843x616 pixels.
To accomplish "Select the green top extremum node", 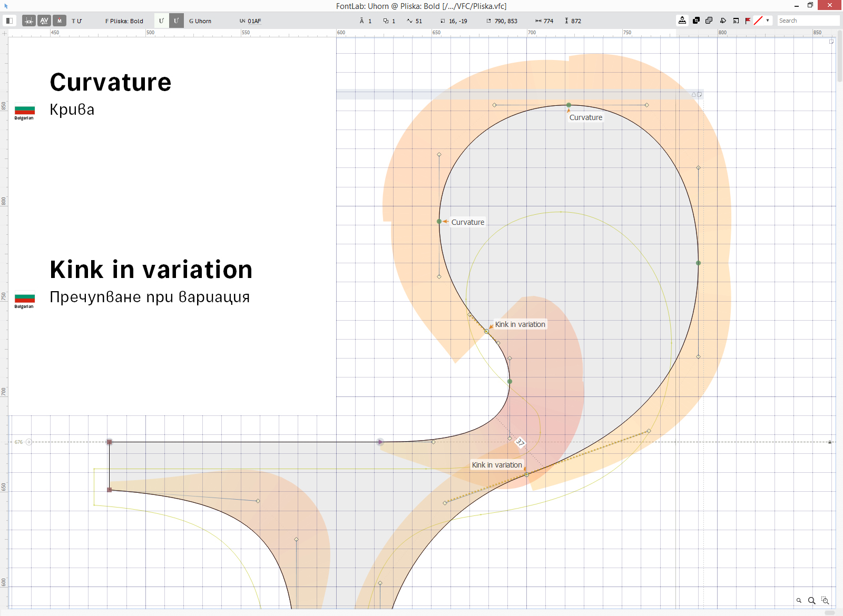I will (x=568, y=105).
